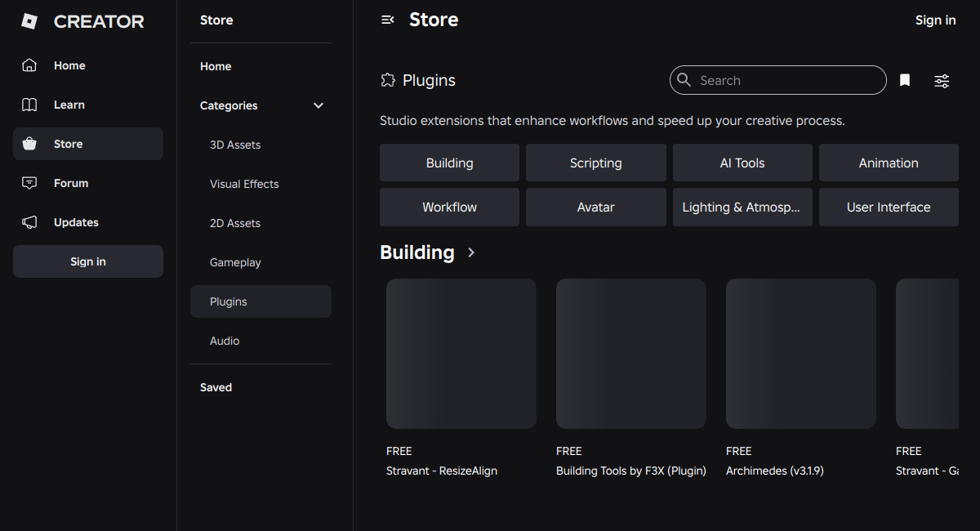Click the Archimedes (v3.1.9) title
Image resolution: width=980 pixels, height=531 pixels.
click(x=775, y=471)
